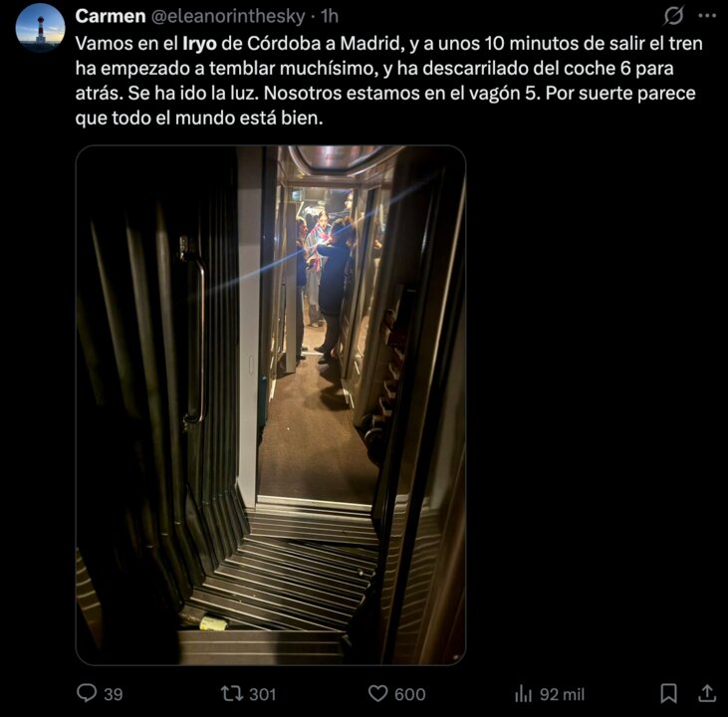This screenshot has width=728, height=717.
Task: Click the retweet arrows icon
Action: tap(231, 694)
